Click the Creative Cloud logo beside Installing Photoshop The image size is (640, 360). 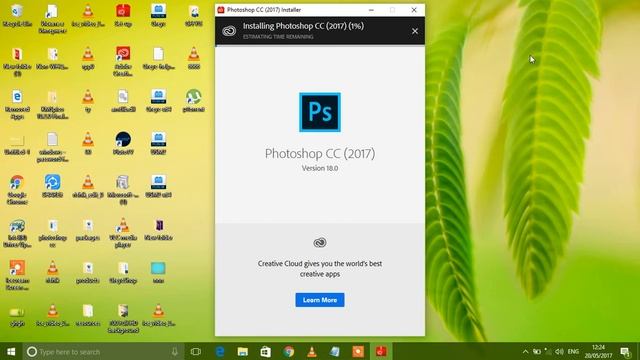[x=229, y=31]
